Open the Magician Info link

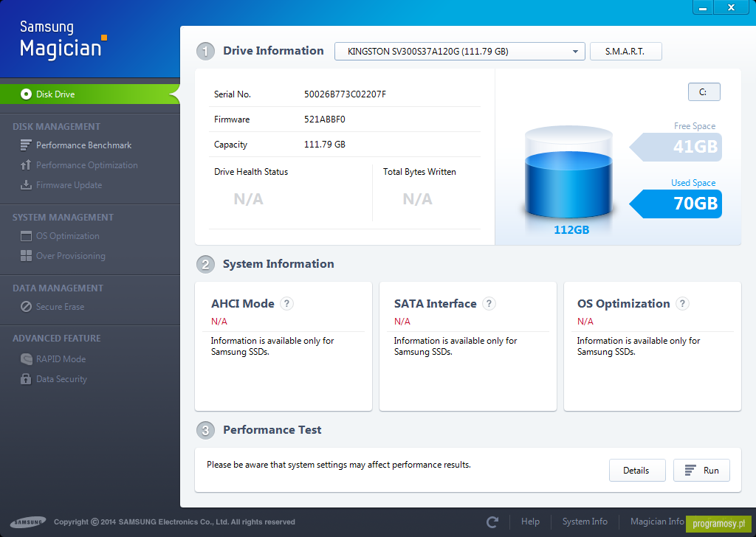pos(656,522)
